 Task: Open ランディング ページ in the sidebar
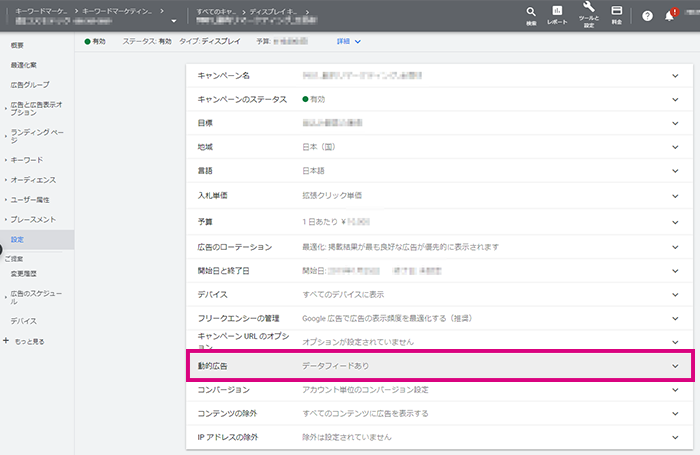(x=37, y=136)
